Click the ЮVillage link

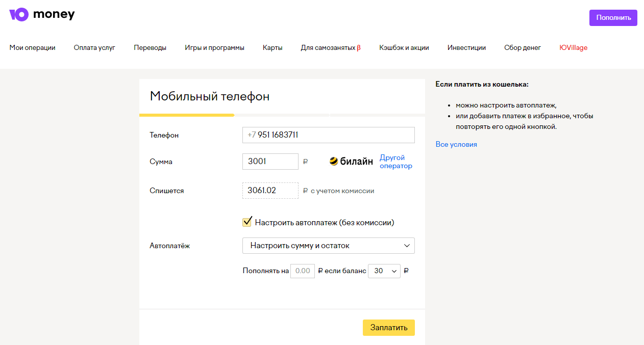pyautogui.click(x=573, y=48)
